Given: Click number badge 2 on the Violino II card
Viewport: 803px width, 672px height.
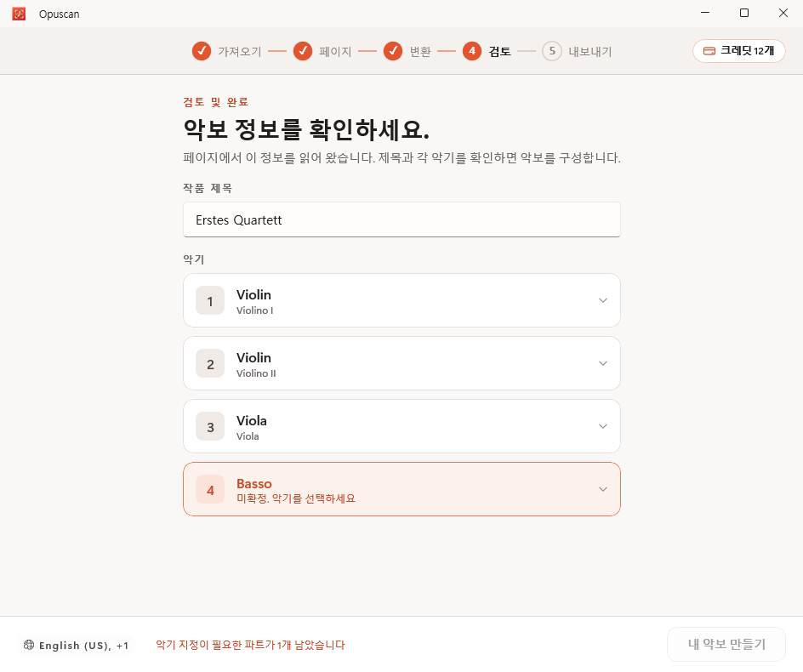Looking at the screenshot, I should click(210, 364).
